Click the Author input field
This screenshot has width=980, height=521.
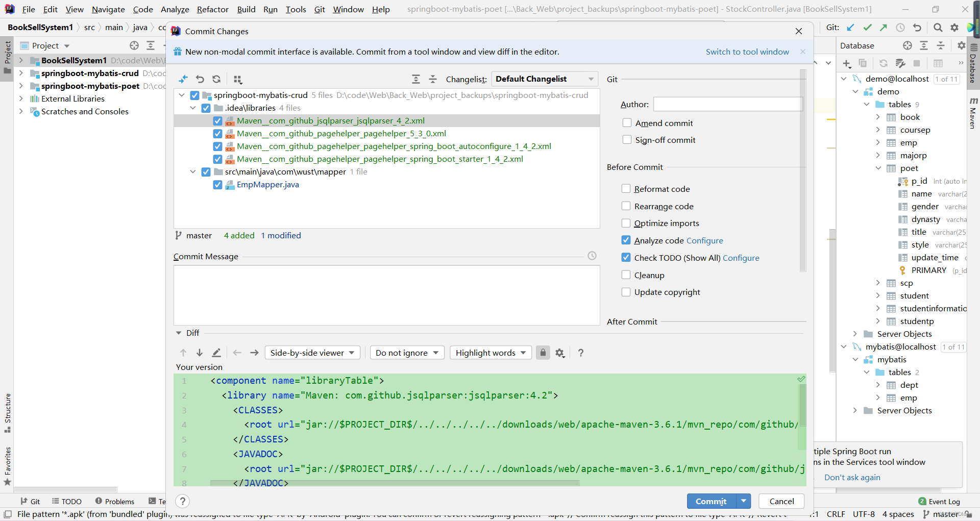click(728, 104)
